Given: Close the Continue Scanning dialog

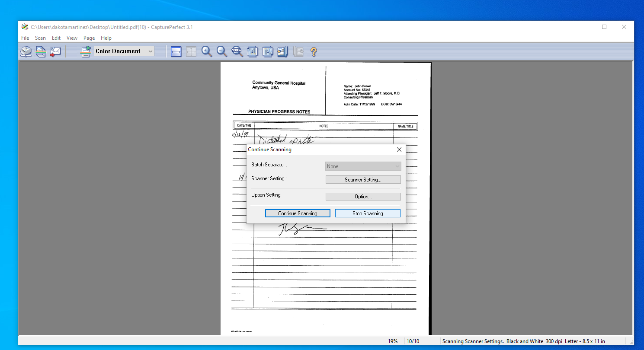Looking at the screenshot, I should coord(399,150).
